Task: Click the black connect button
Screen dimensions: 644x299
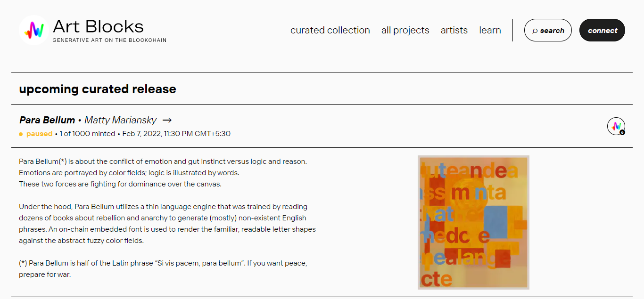Action: point(602,30)
